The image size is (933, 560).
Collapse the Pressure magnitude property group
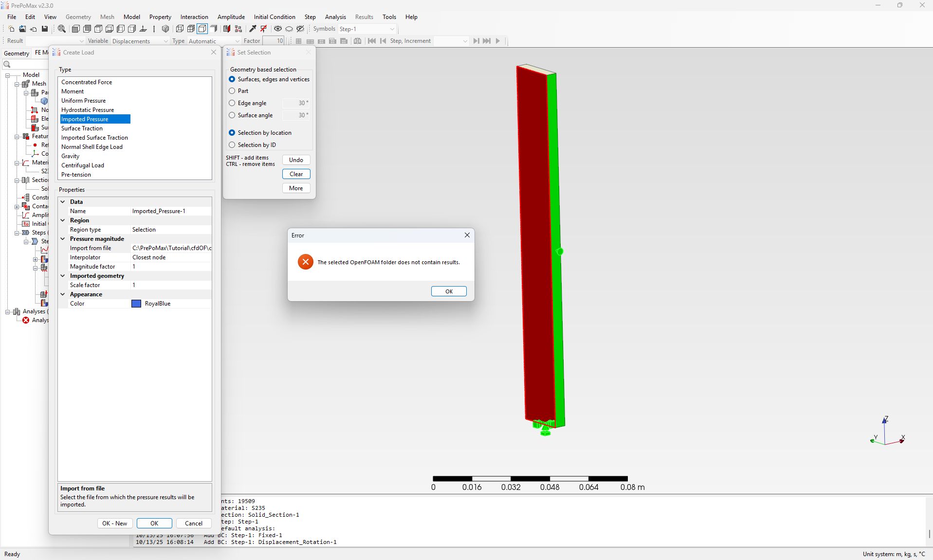[x=63, y=239]
